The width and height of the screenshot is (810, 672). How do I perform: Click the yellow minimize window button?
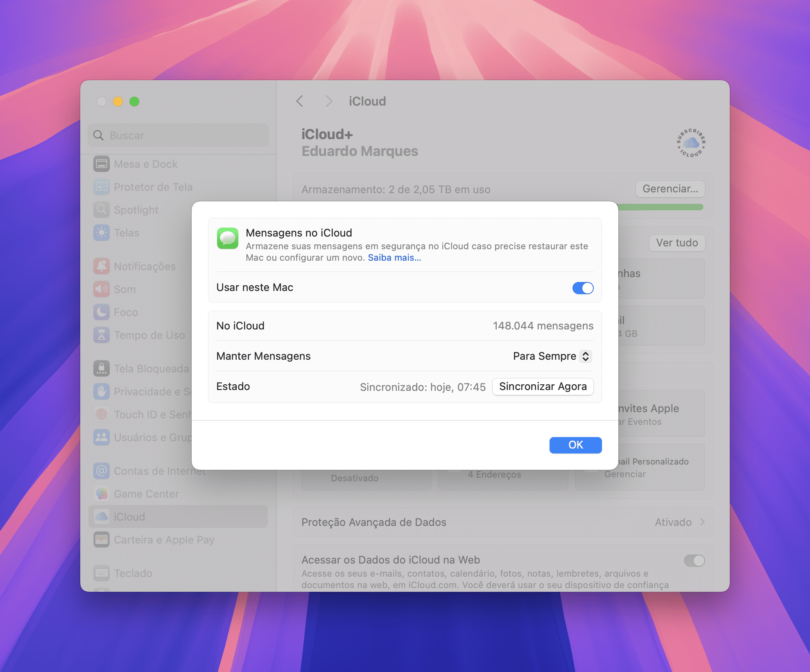tap(118, 101)
